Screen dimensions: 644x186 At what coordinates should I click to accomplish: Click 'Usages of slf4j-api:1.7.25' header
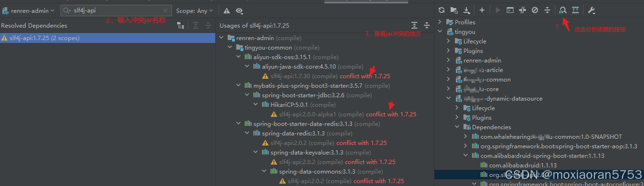click(x=254, y=26)
